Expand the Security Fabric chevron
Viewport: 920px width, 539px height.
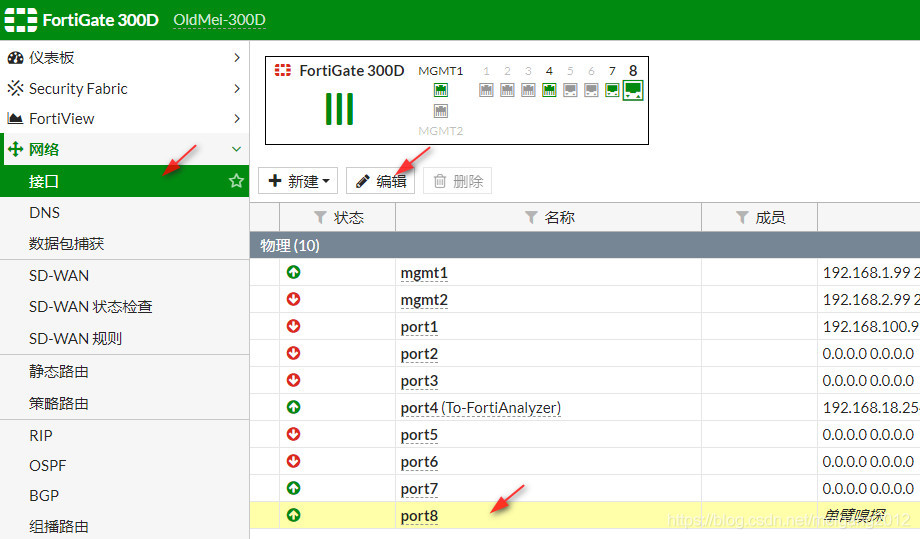coord(236,88)
